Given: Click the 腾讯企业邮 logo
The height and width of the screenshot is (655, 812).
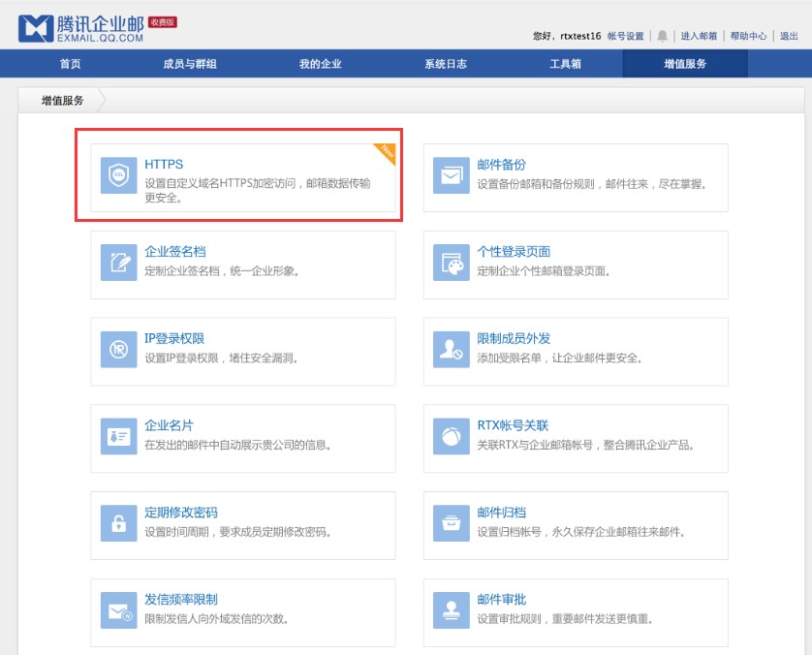Looking at the screenshot, I should click(x=81, y=28).
